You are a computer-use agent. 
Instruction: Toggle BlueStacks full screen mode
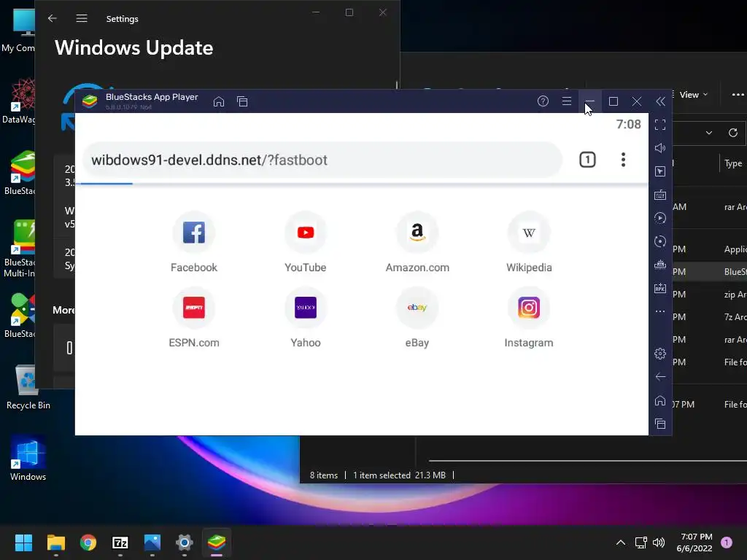click(x=660, y=125)
